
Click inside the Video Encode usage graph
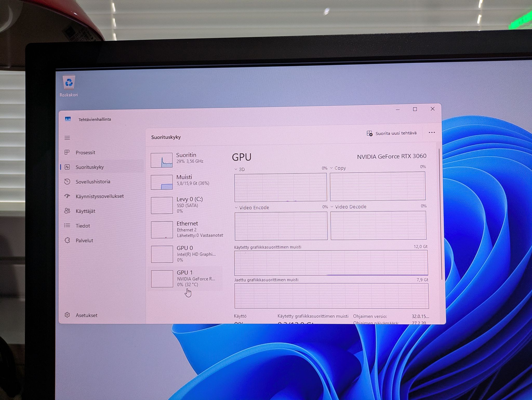(x=281, y=226)
